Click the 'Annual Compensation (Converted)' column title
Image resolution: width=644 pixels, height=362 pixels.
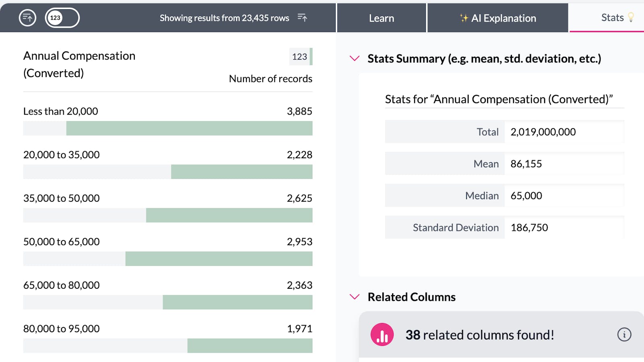[79, 64]
